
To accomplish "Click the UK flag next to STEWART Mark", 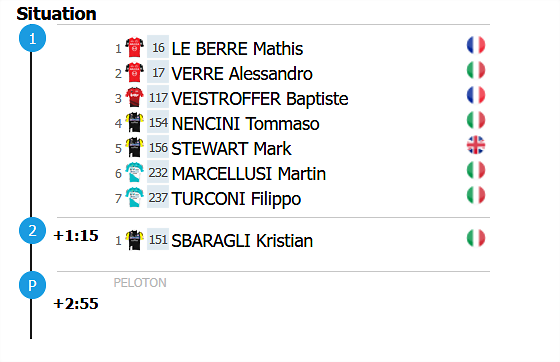I will coord(476,145).
